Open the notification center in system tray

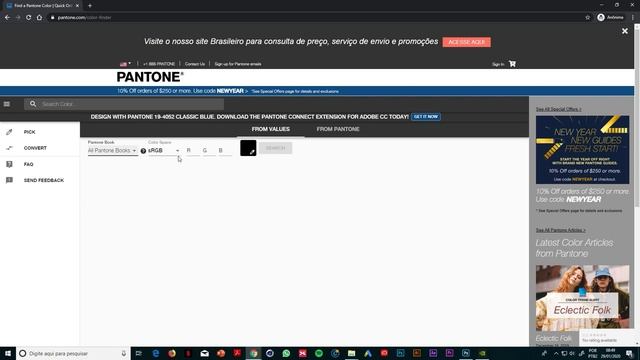629,353
